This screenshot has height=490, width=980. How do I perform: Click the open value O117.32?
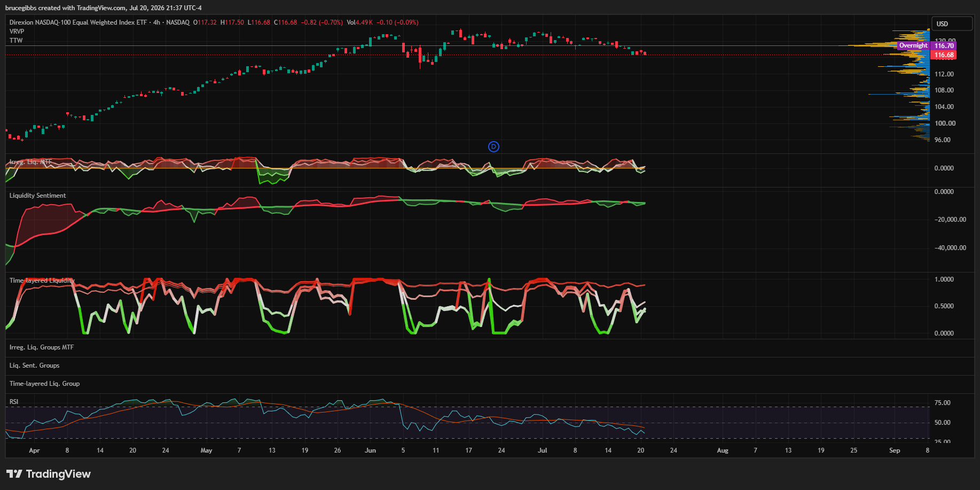(205, 22)
